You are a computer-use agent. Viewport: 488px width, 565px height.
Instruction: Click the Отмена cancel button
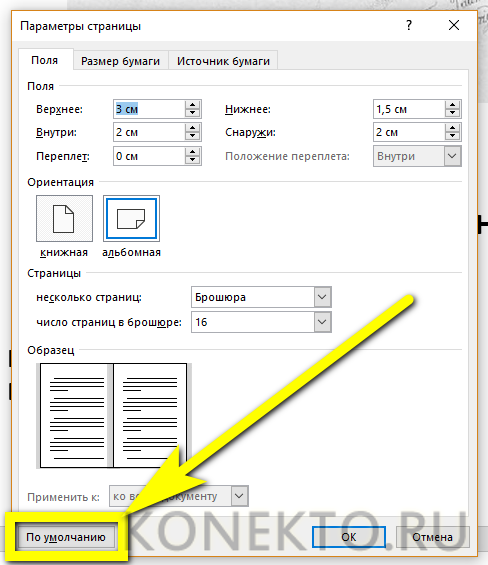pos(432,537)
